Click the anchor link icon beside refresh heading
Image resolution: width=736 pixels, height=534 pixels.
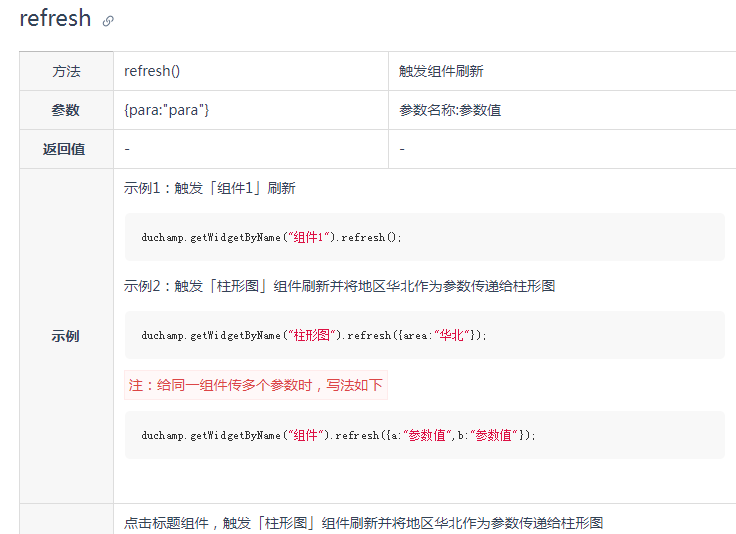108,21
